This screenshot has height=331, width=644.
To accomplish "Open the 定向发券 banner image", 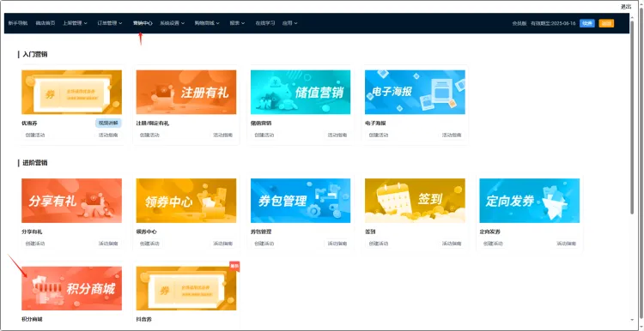I will pos(530,201).
